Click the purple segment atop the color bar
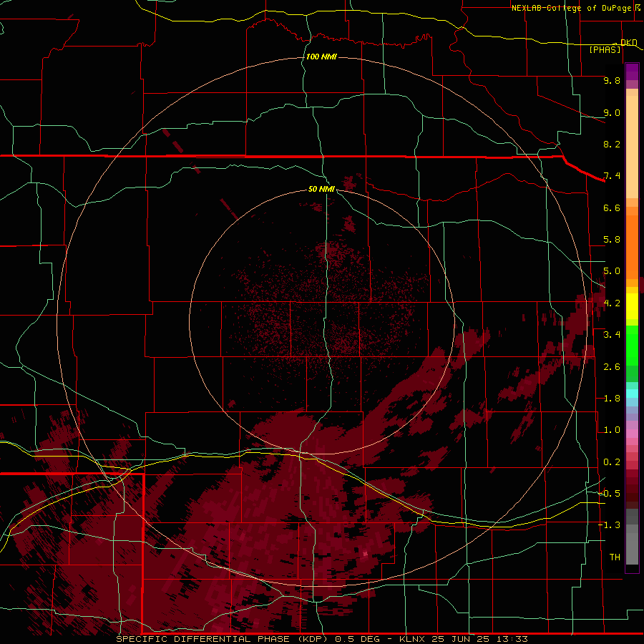This screenshot has width=644, height=644. click(x=632, y=72)
